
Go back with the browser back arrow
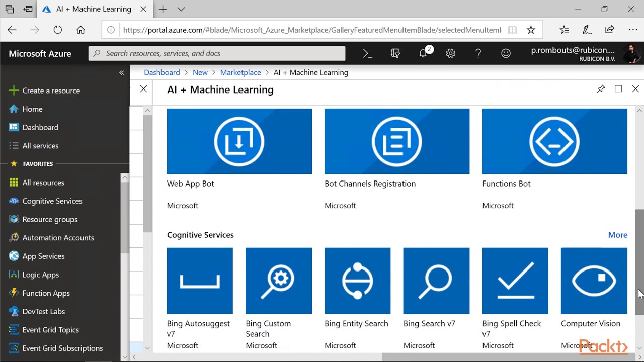(12, 30)
